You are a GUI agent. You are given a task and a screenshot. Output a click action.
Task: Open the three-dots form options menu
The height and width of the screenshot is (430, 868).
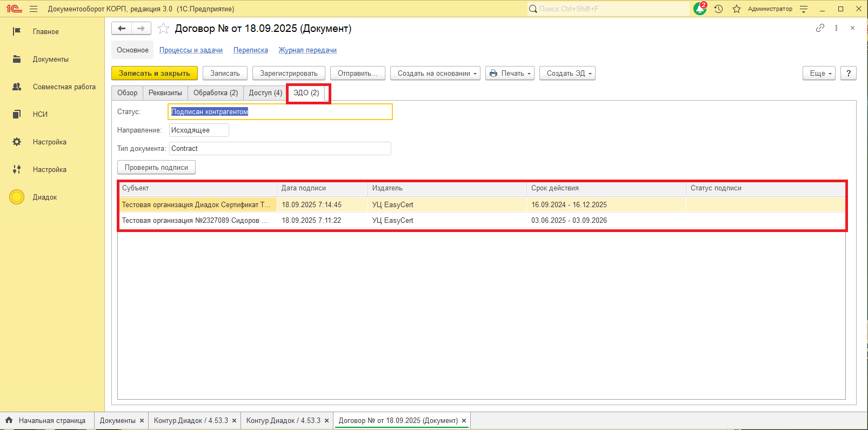click(x=836, y=28)
